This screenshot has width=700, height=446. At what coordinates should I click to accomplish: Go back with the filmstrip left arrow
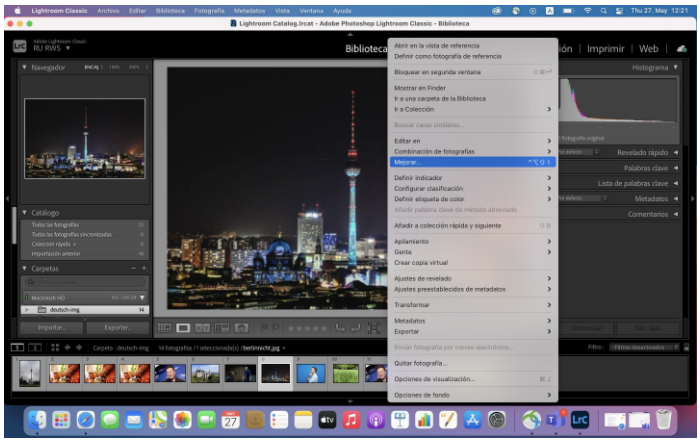68,347
